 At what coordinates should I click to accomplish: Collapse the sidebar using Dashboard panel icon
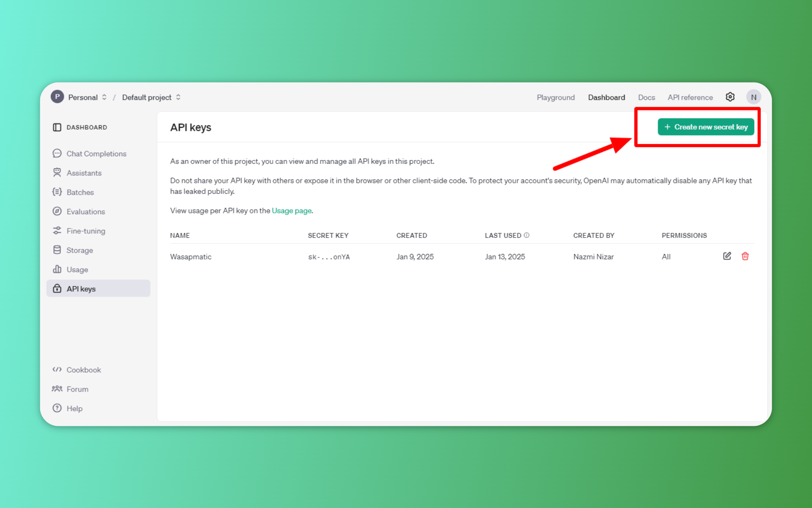(x=57, y=127)
